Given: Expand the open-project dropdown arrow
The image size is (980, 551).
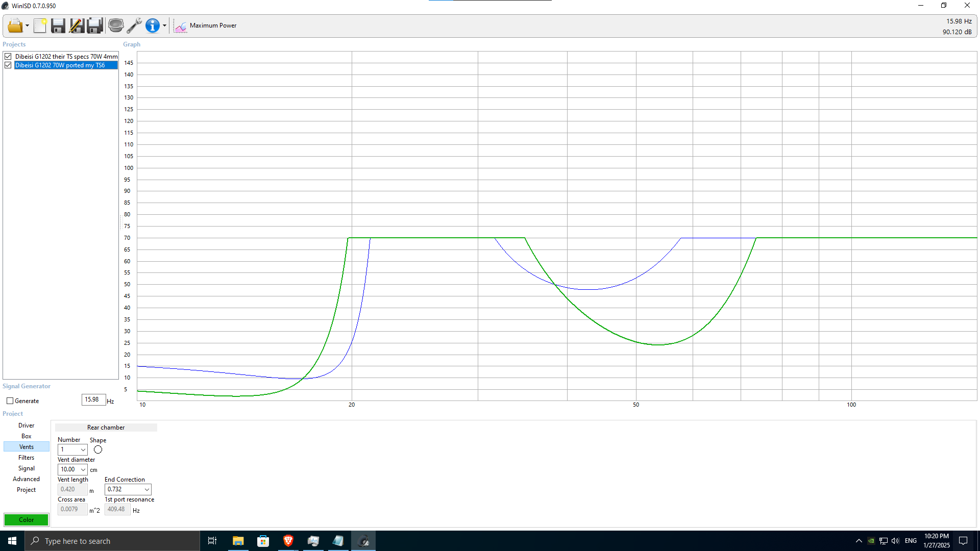Looking at the screenshot, I should [27, 26].
